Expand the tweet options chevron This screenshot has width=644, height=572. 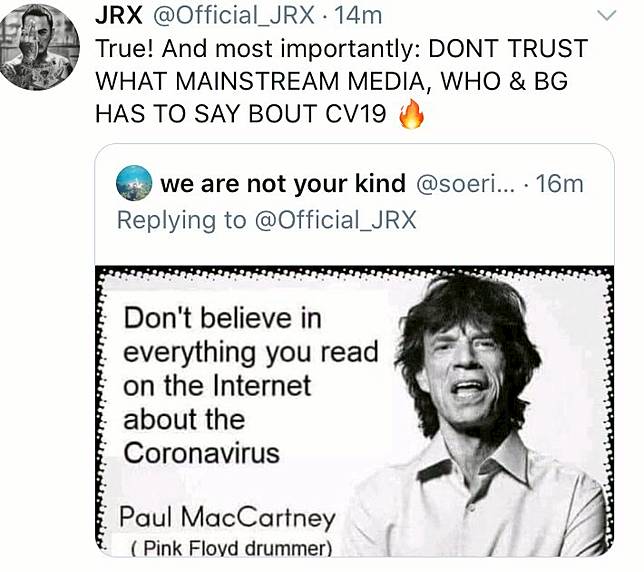pos(606,15)
